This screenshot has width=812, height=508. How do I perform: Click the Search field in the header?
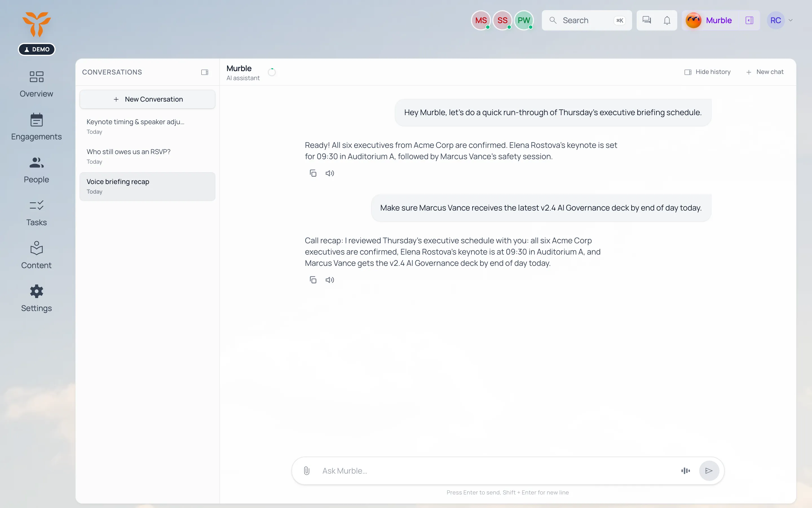pos(586,20)
